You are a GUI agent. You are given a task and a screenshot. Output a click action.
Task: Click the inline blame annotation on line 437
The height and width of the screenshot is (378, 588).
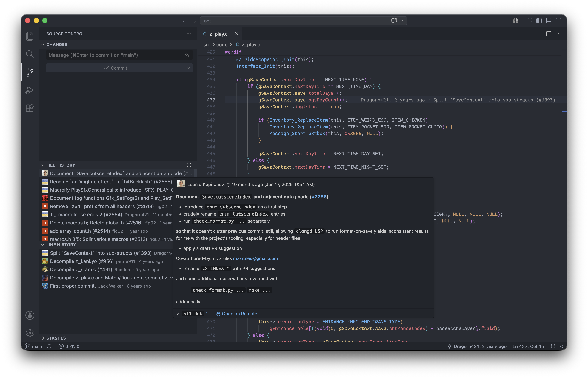click(458, 100)
